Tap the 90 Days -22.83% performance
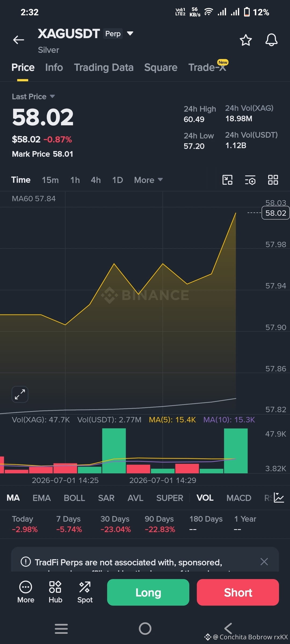The height and width of the screenshot is (644, 290). point(160,524)
